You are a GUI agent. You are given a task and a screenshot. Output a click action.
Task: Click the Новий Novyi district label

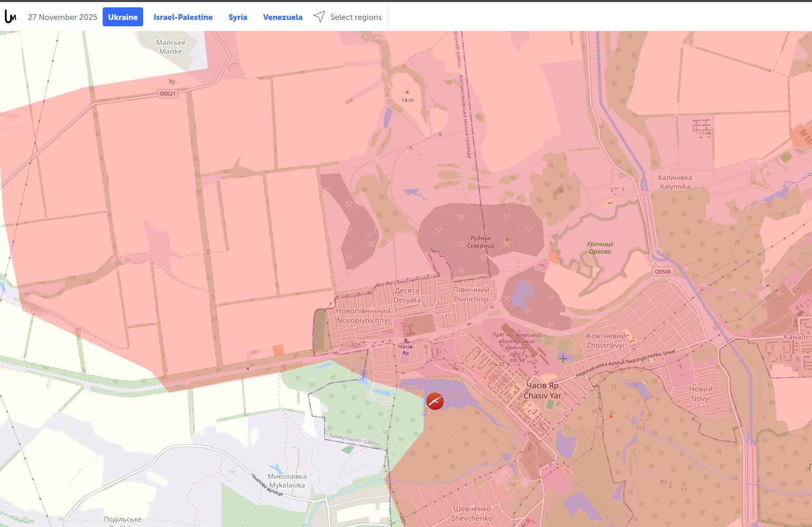click(x=701, y=393)
